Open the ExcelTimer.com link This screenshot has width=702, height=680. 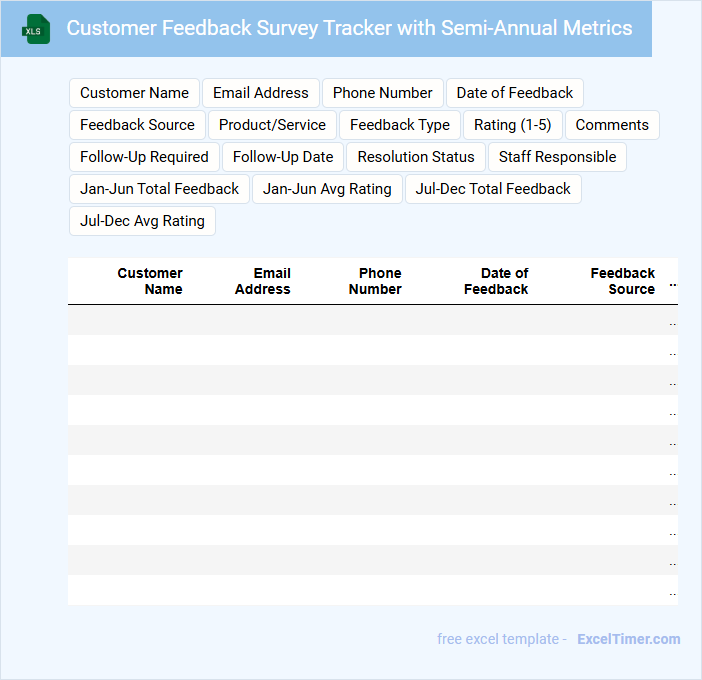[628, 639]
